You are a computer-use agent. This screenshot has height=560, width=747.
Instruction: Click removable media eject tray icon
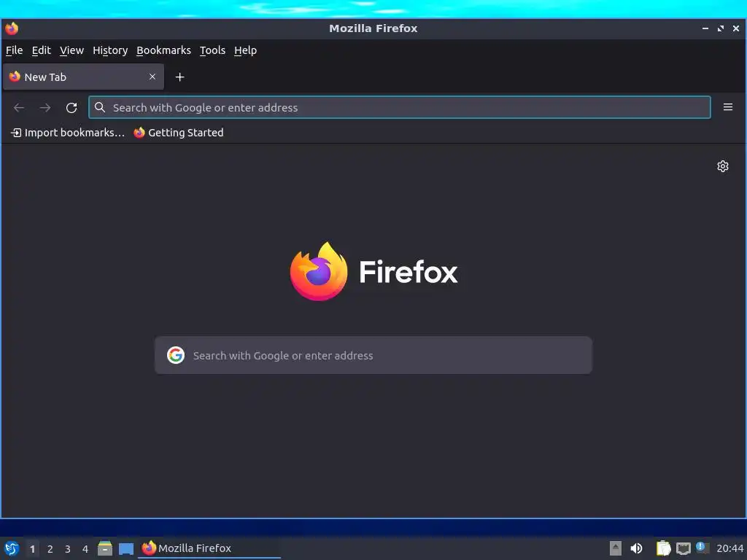[616, 548]
